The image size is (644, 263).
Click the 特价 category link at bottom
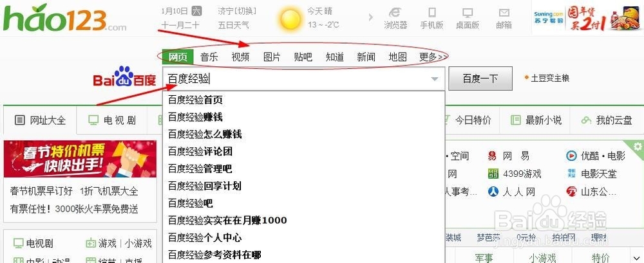601,258
